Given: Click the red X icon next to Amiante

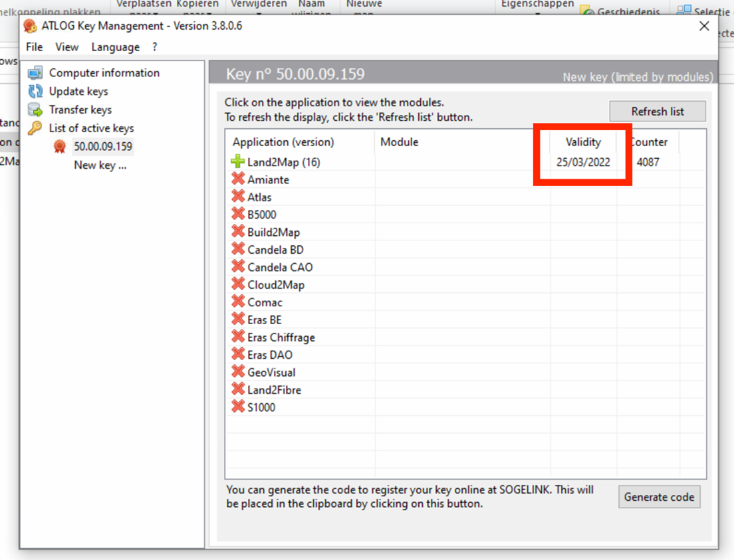Looking at the screenshot, I should click(238, 179).
